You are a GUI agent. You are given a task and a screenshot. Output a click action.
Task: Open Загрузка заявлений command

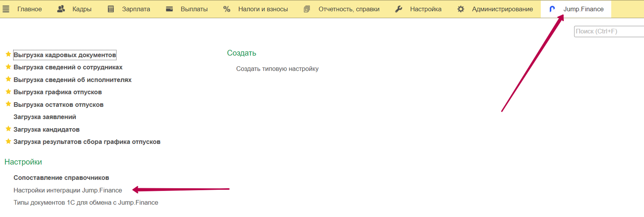[x=45, y=117]
